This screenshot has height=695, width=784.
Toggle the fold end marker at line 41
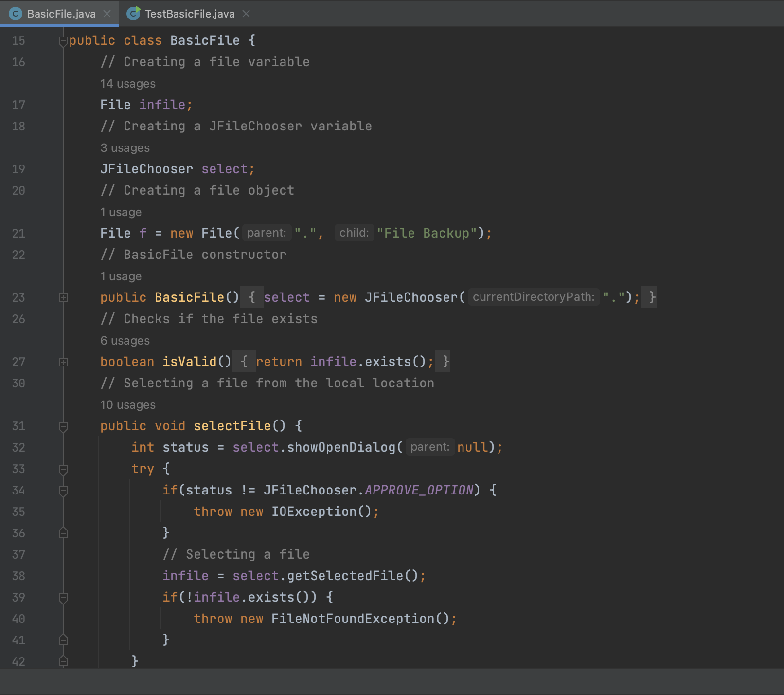(63, 640)
